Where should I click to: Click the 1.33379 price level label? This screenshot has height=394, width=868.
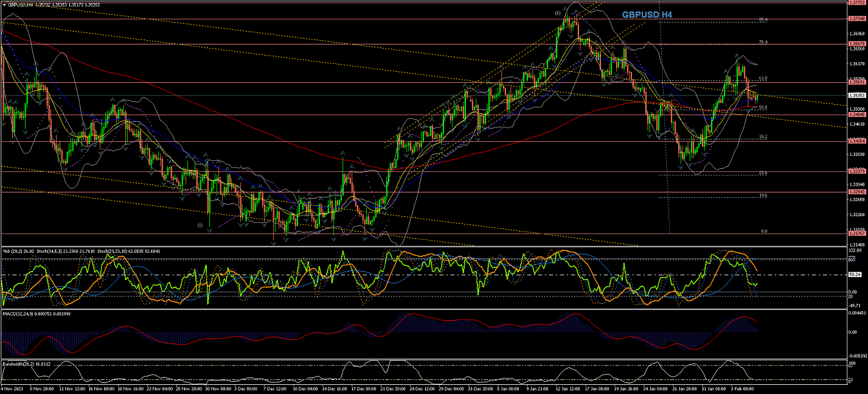point(856,171)
